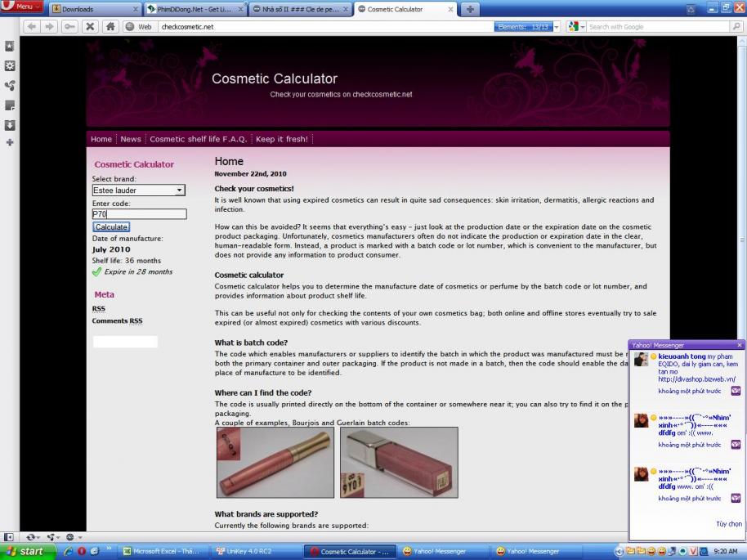Open the Opera Menu button
747x560 pixels.
(22, 7)
